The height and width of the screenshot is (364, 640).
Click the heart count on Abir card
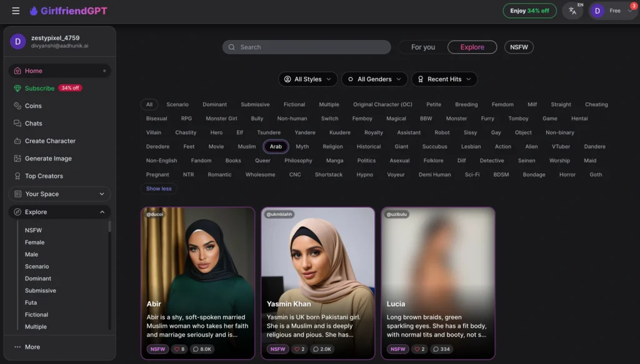179,349
